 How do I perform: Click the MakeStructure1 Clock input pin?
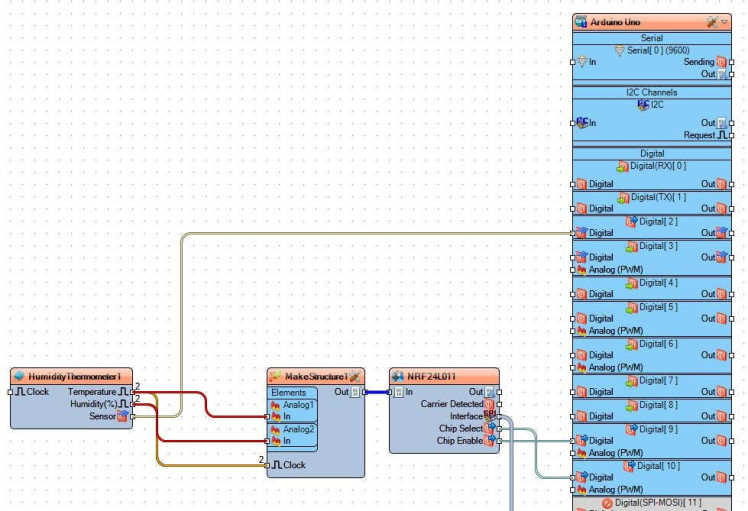click(x=267, y=465)
